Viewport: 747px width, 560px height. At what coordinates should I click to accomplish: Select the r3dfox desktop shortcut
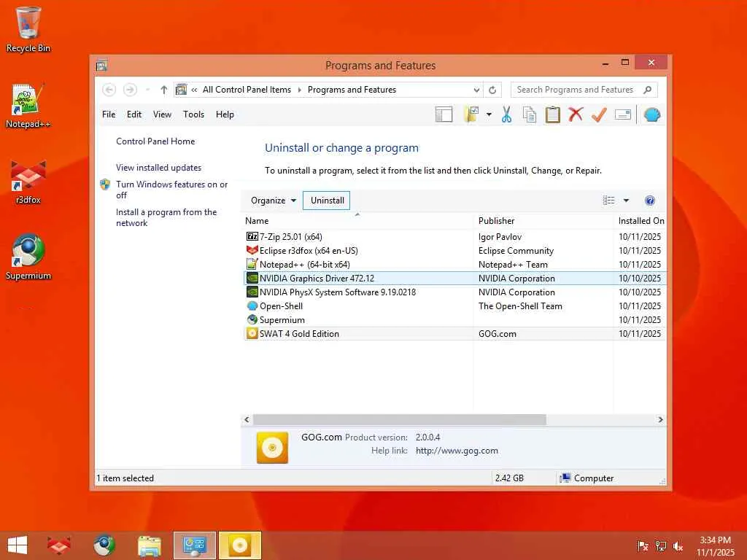(28, 182)
